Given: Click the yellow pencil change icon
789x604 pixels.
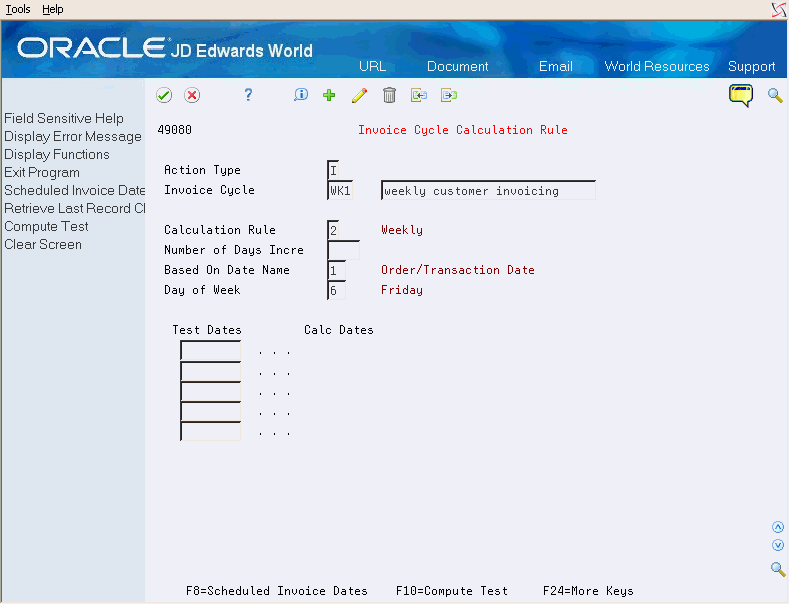Looking at the screenshot, I should coord(359,95).
